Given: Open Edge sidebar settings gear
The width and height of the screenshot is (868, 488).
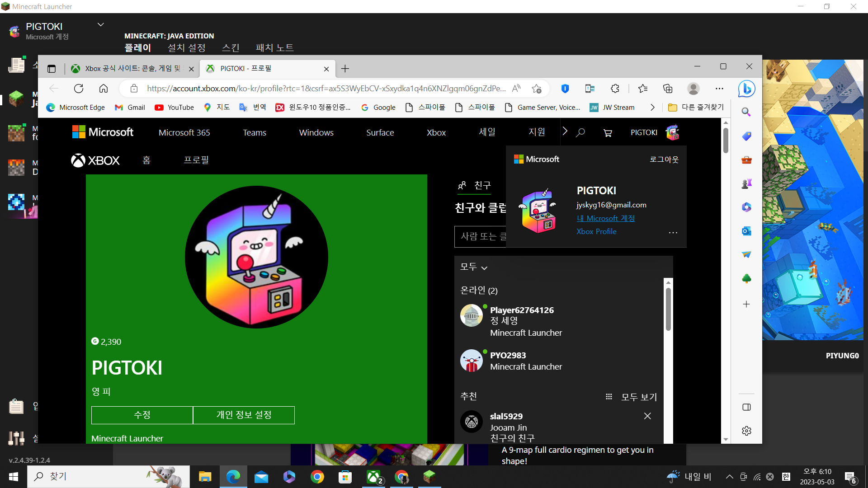Looking at the screenshot, I should 746,431.
